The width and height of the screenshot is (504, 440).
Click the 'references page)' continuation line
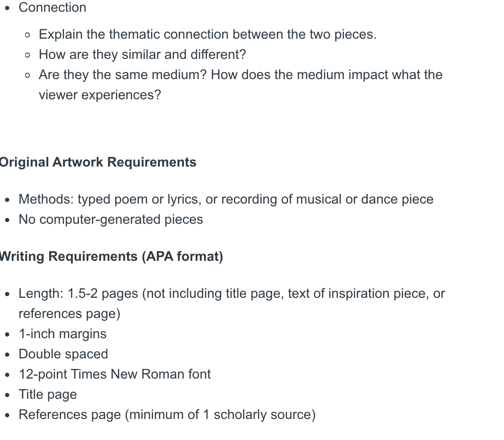coord(69,314)
